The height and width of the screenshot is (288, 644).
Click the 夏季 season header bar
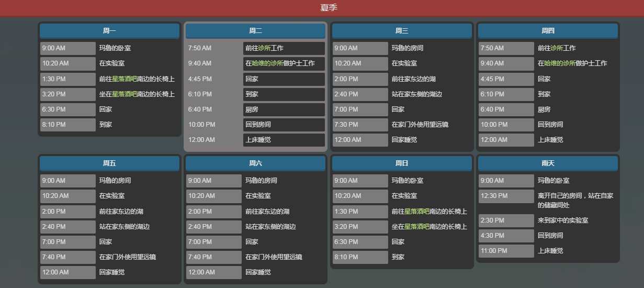coord(322,8)
